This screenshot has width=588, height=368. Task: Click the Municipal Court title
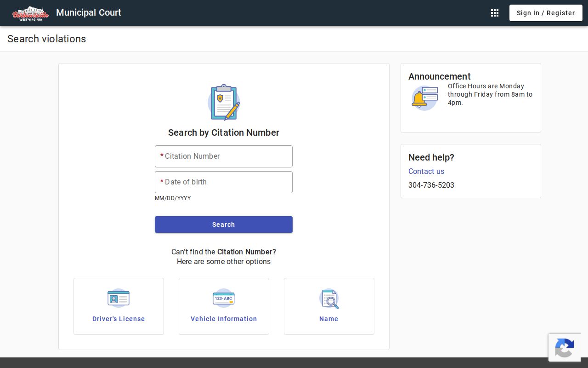[x=89, y=12]
